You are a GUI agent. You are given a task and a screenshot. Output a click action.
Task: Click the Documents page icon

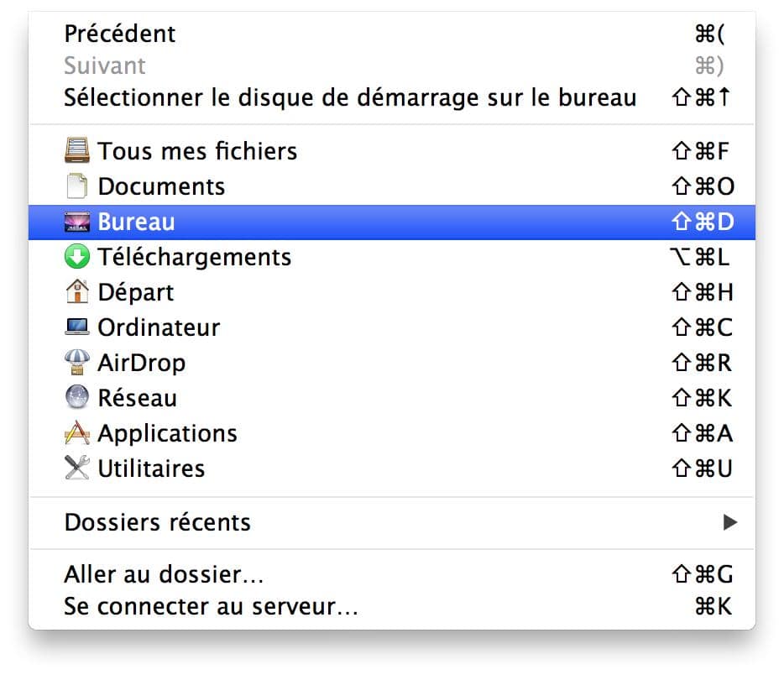click(77, 186)
